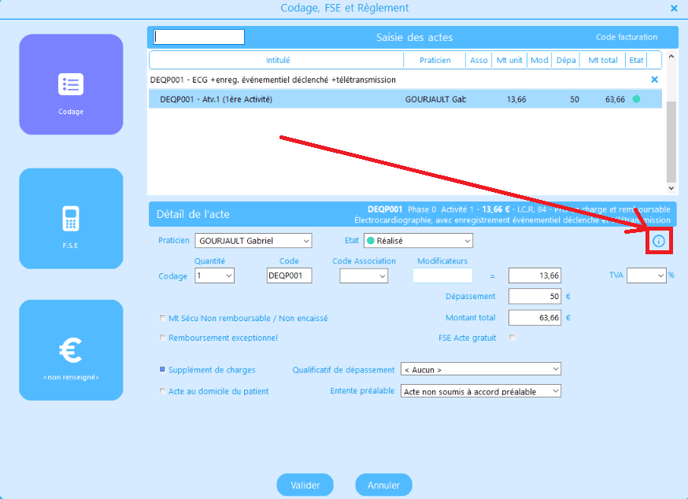Open the F.S.E card reader icon

coord(71,218)
